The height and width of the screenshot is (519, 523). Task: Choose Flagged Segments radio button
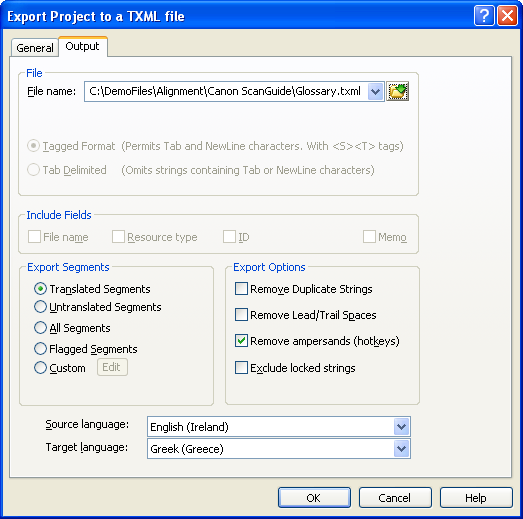pyautogui.click(x=40, y=349)
